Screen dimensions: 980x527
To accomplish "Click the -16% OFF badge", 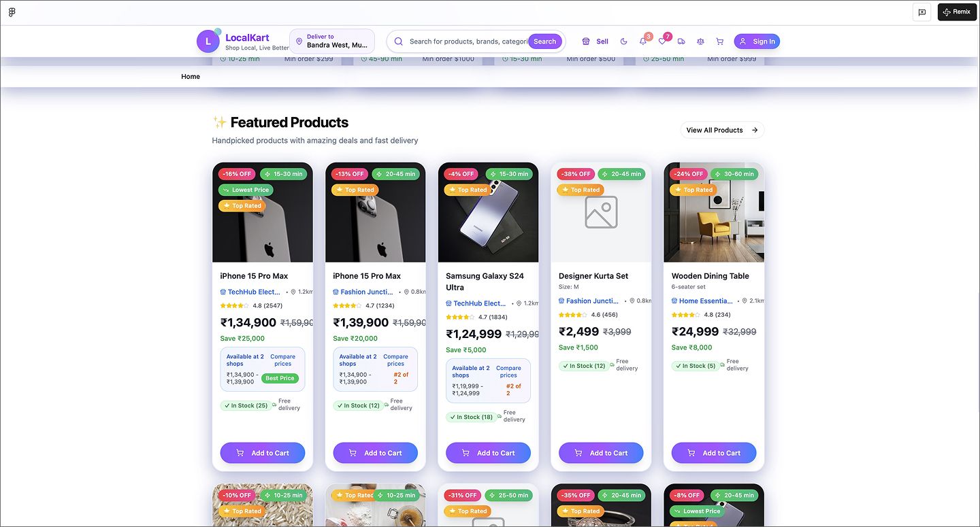I will click(238, 173).
